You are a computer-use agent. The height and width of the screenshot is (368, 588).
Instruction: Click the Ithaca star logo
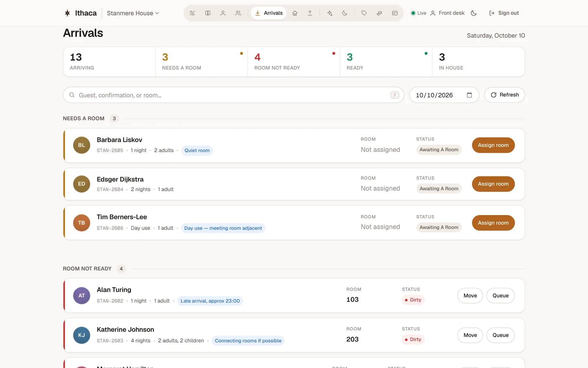pyautogui.click(x=67, y=13)
